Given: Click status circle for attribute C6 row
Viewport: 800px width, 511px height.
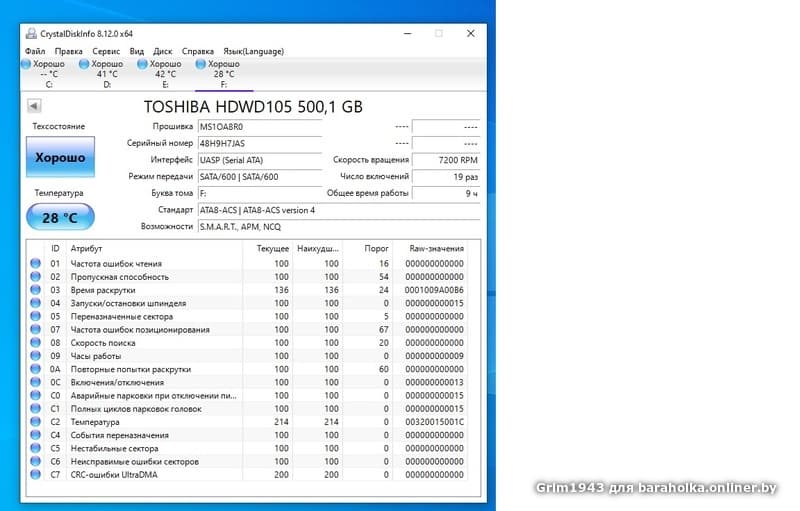Looking at the screenshot, I should (35, 461).
